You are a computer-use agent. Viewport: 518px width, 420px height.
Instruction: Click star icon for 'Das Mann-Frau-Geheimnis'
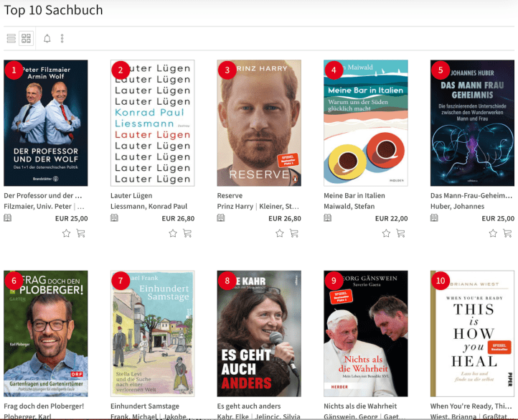(x=493, y=233)
